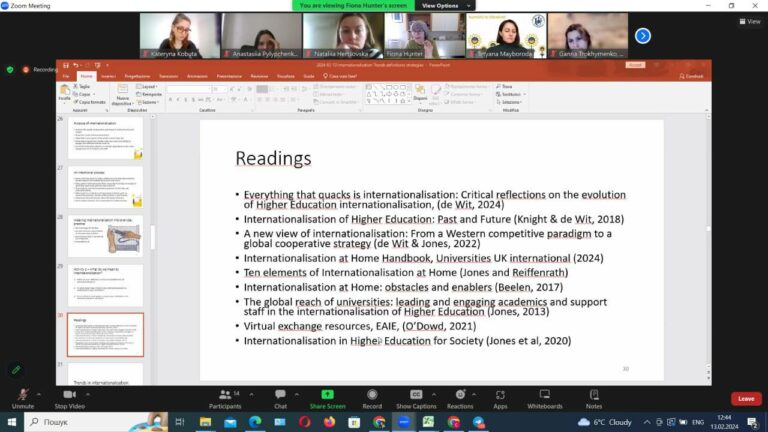768x432 pixels.
Task: Open the Zoom annotation pencil icon
Action: [x=16, y=370]
